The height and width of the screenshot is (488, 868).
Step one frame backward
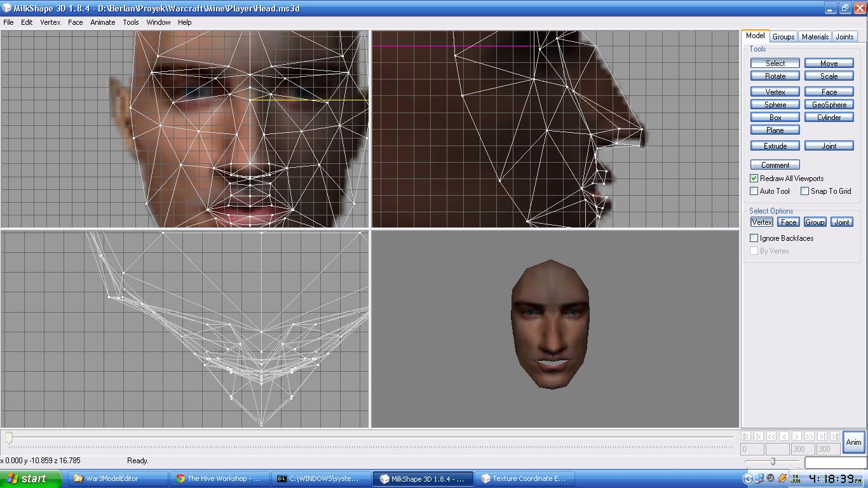coord(784,436)
